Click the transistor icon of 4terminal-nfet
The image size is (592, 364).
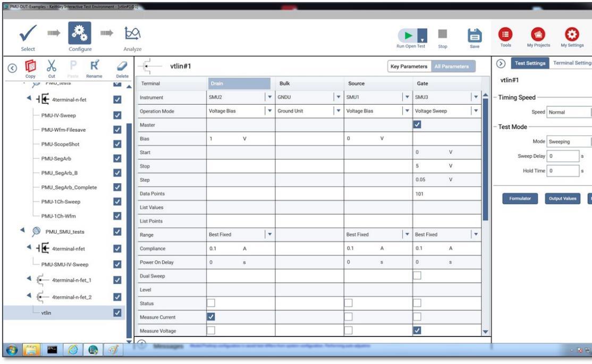(43, 249)
